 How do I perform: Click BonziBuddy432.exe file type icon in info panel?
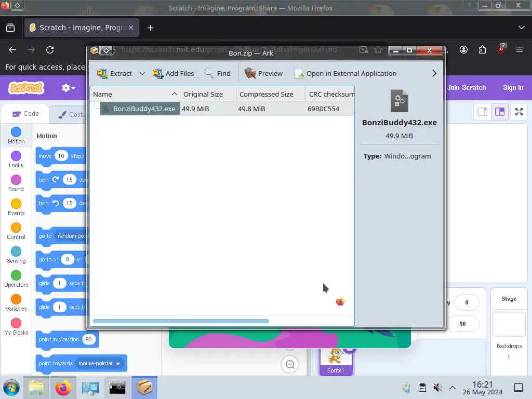tap(400, 101)
